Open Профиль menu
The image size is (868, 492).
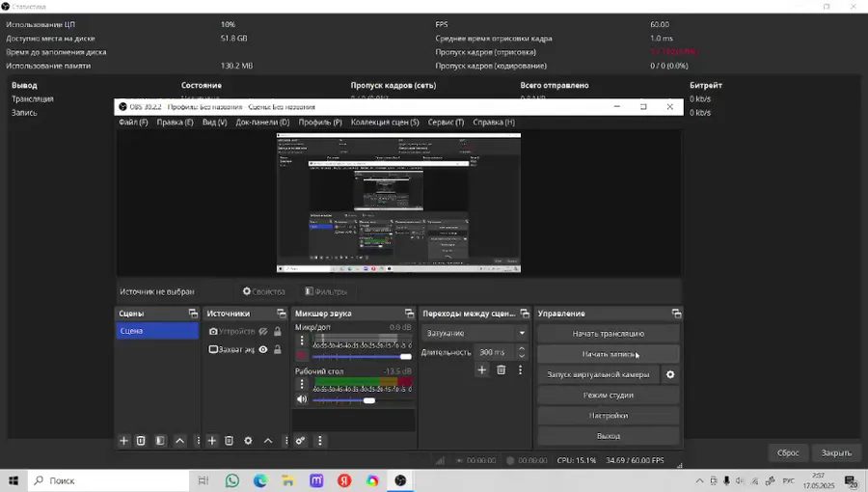pos(320,123)
